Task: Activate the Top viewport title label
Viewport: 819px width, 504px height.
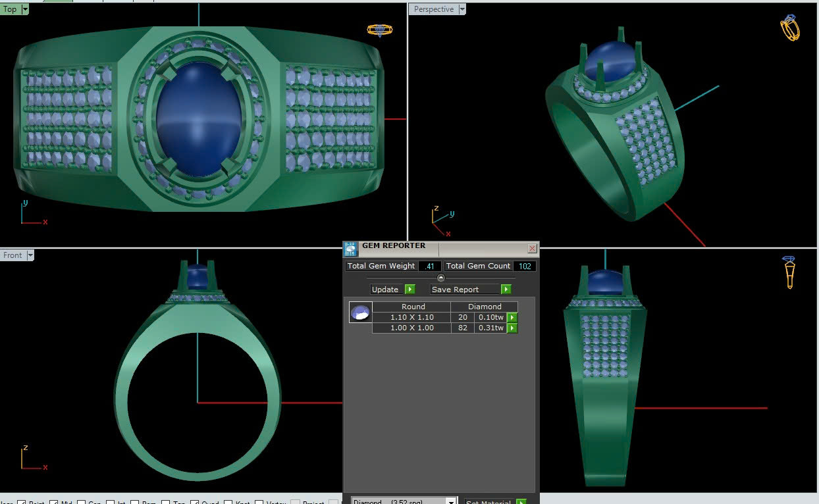Action: coord(10,9)
